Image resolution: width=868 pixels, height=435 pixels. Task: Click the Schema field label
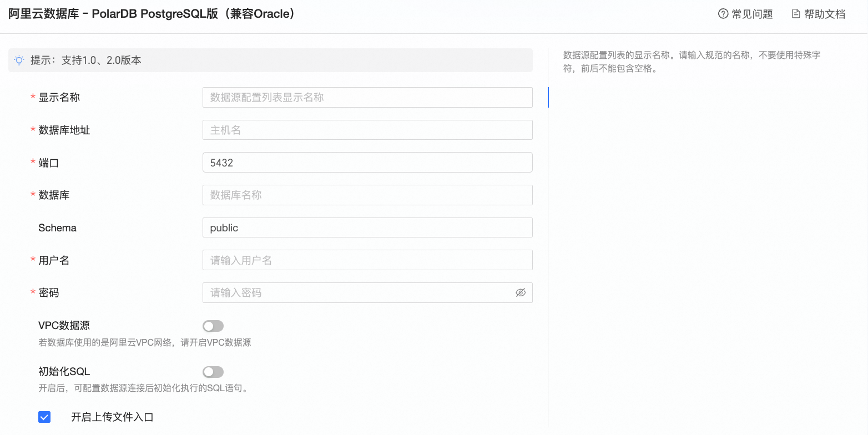[57, 227]
